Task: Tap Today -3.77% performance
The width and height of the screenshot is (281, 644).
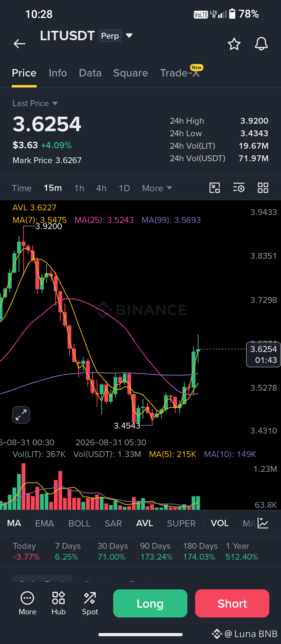Action: click(x=26, y=551)
